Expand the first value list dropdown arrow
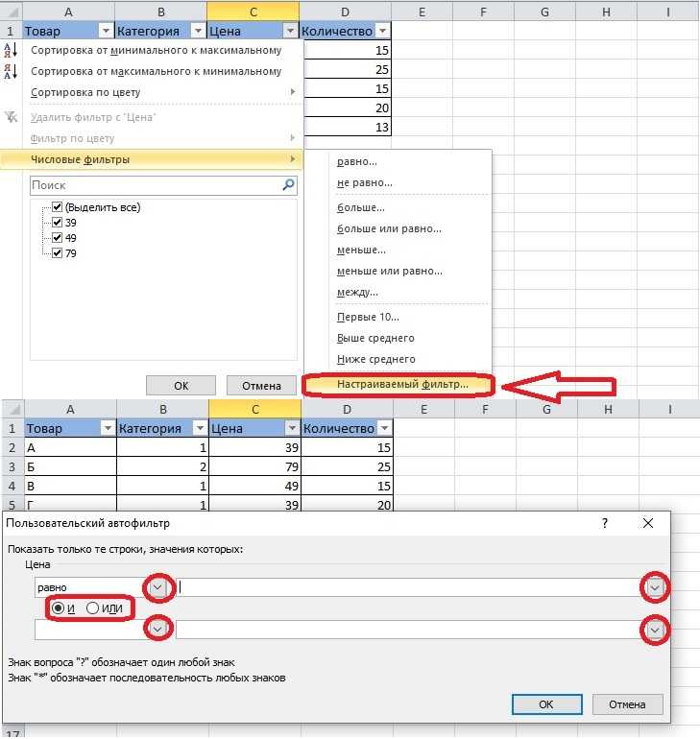700x739 pixels. [x=655, y=587]
